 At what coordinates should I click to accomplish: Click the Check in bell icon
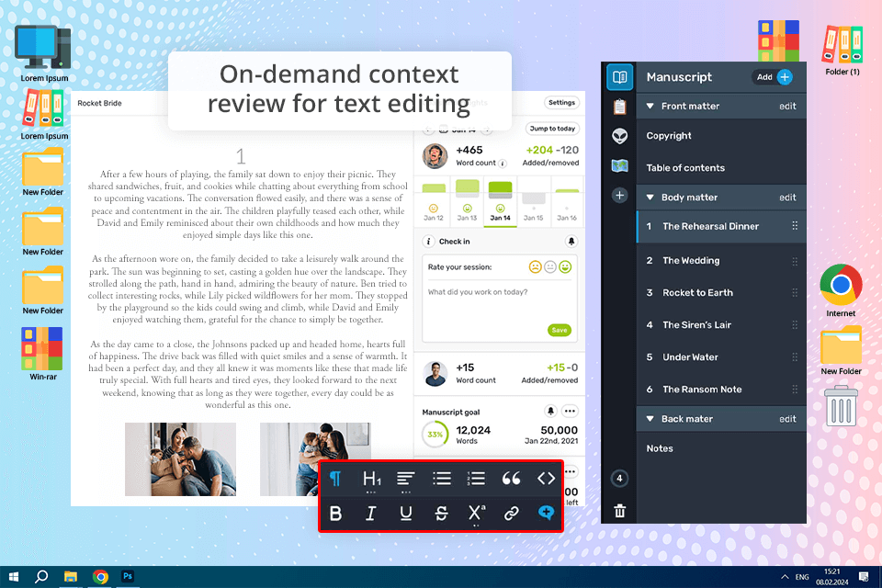point(571,242)
